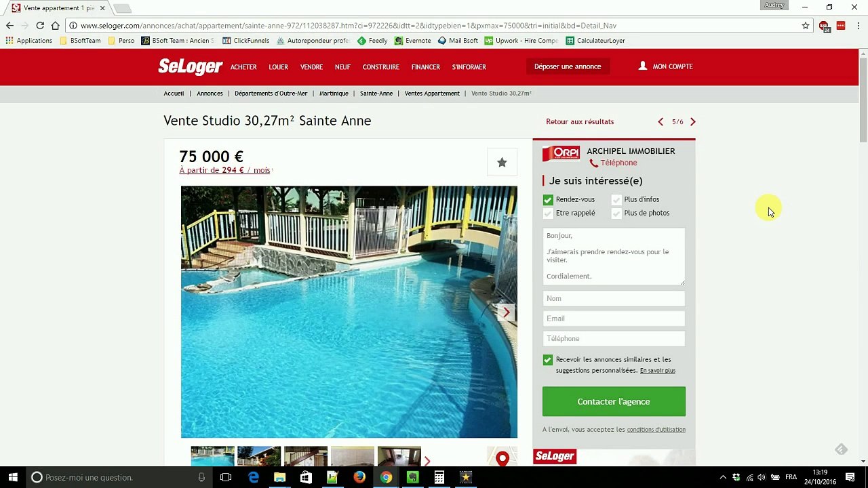Click in the Email field
The image size is (868, 488).
614,319
